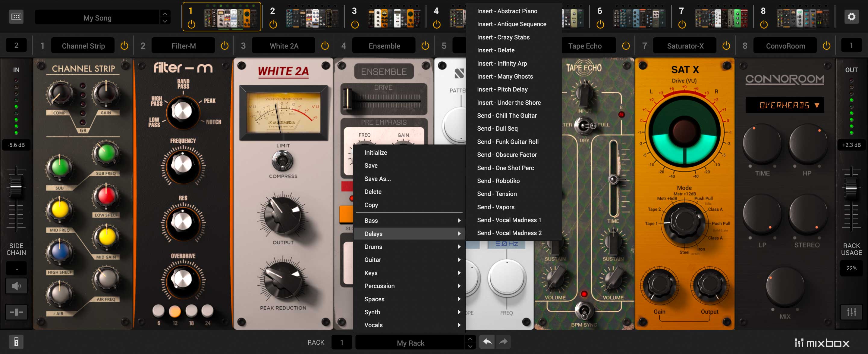Toggle the Tape Echo power button
Screen dimensions: 868x354
625,45
